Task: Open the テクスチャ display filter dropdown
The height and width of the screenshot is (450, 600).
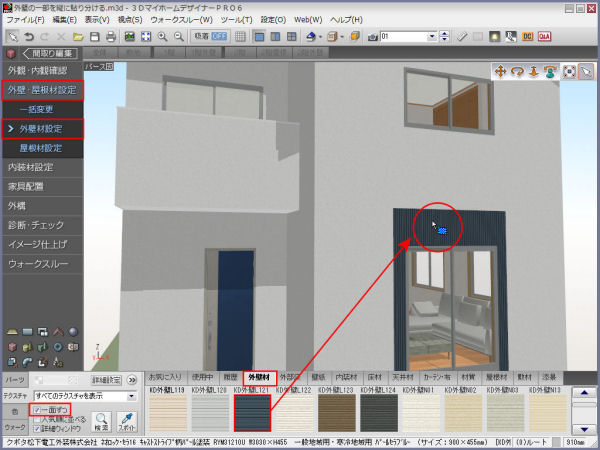Action: pyautogui.click(x=131, y=396)
